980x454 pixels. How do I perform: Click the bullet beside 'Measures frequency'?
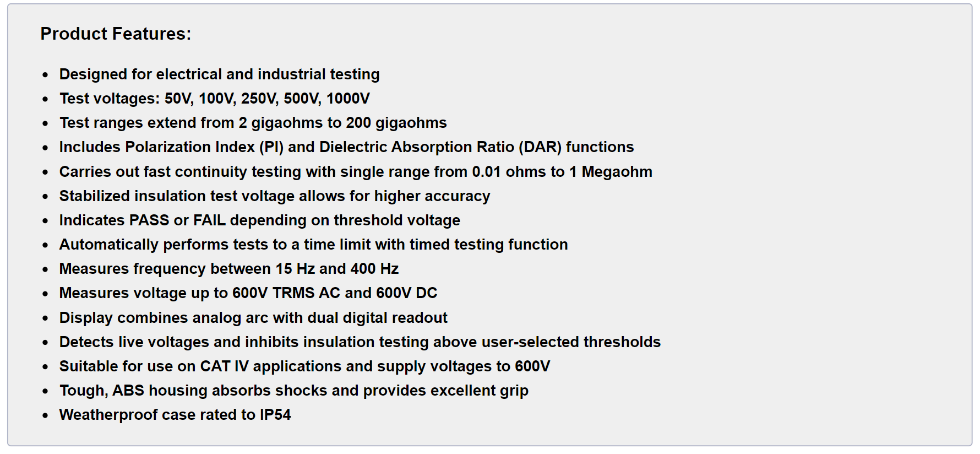(46, 269)
